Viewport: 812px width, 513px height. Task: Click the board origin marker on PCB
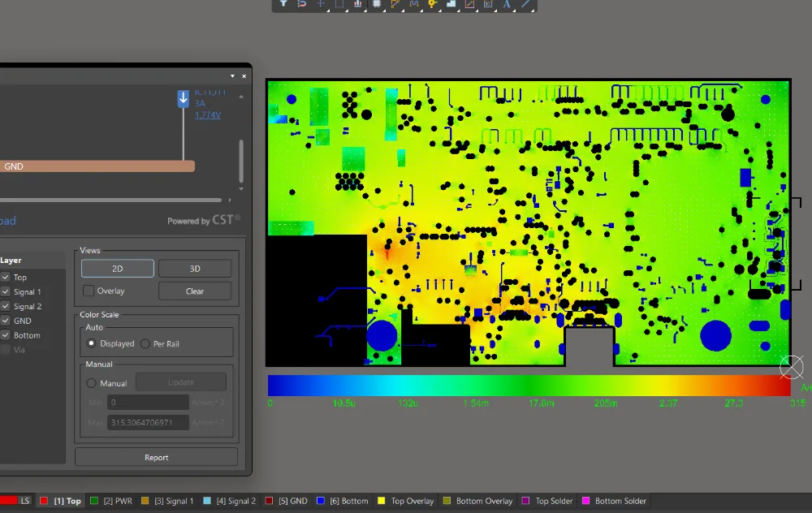point(791,367)
